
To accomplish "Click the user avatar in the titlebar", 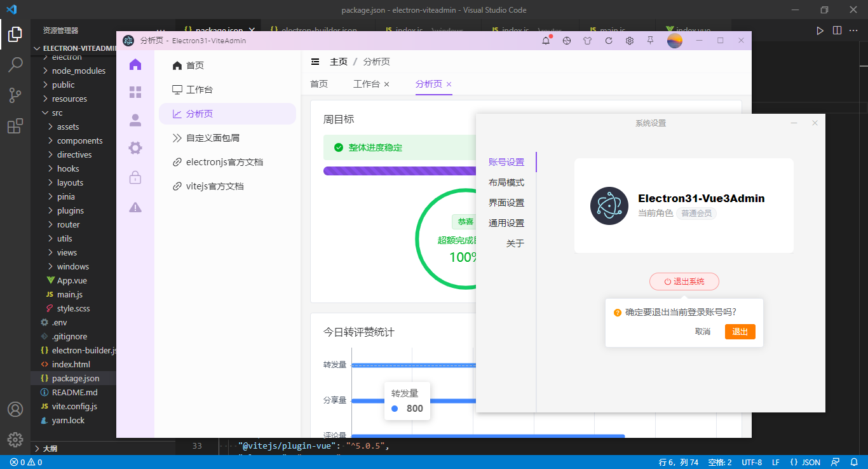I will [675, 40].
